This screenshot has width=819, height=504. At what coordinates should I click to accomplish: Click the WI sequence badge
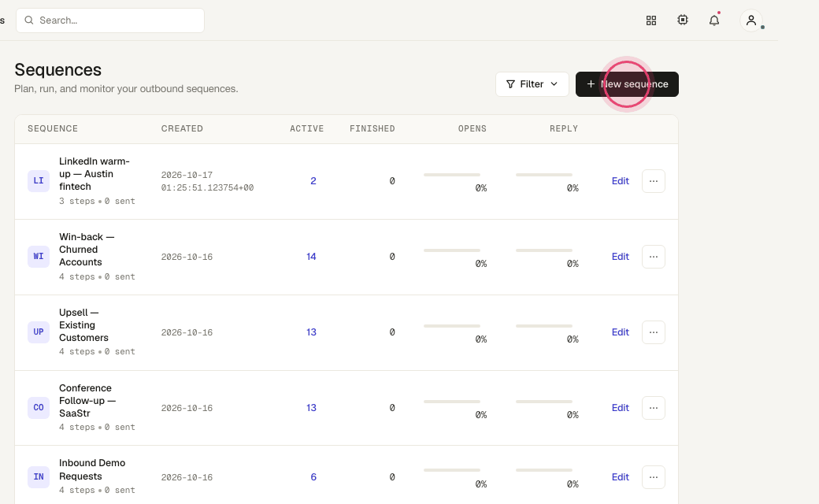pyautogui.click(x=39, y=257)
